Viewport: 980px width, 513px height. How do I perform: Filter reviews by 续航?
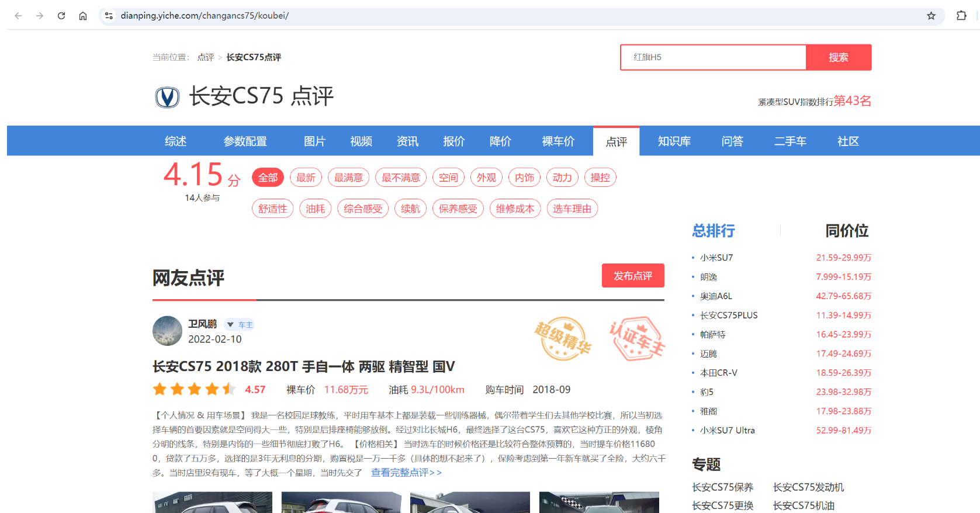tap(410, 209)
